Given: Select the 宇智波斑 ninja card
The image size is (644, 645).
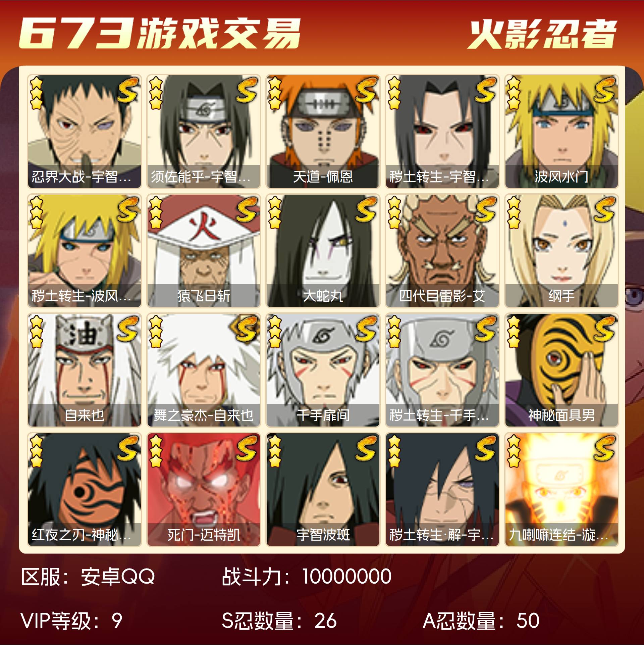Looking at the screenshot, I should click(323, 490).
